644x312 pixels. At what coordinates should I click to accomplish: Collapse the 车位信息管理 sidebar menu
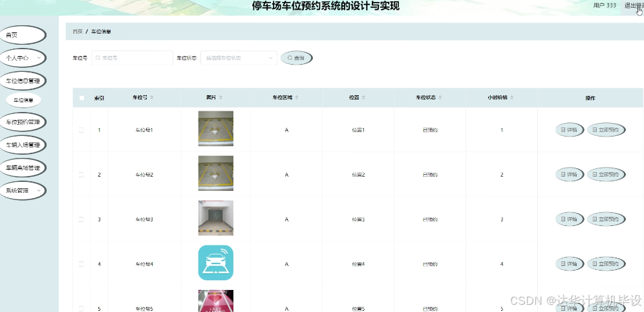[x=23, y=81]
